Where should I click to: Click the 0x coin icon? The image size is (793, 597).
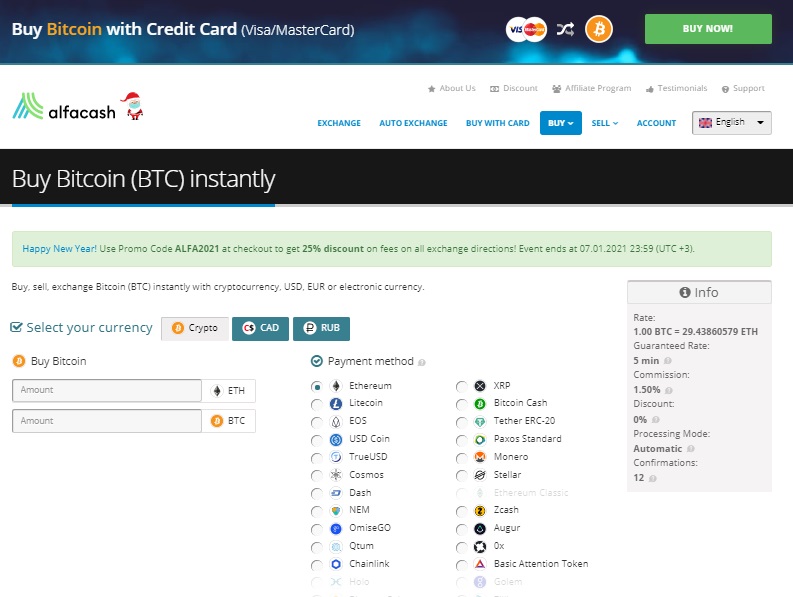pos(480,546)
